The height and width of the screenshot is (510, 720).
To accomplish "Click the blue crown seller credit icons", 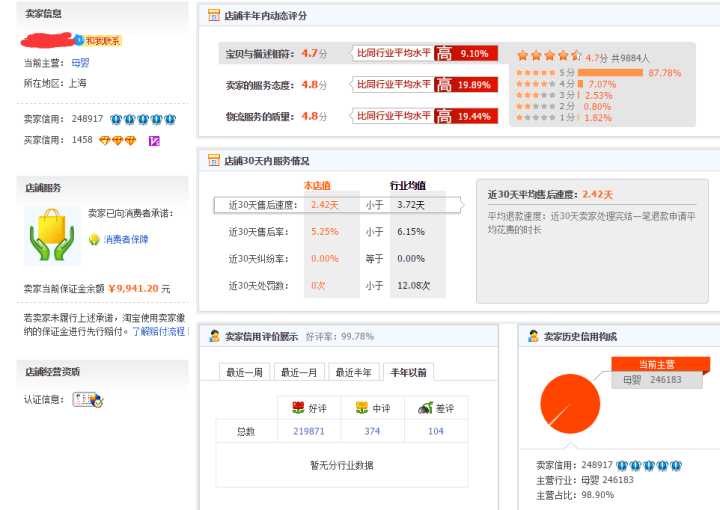I will coord(143,119).
